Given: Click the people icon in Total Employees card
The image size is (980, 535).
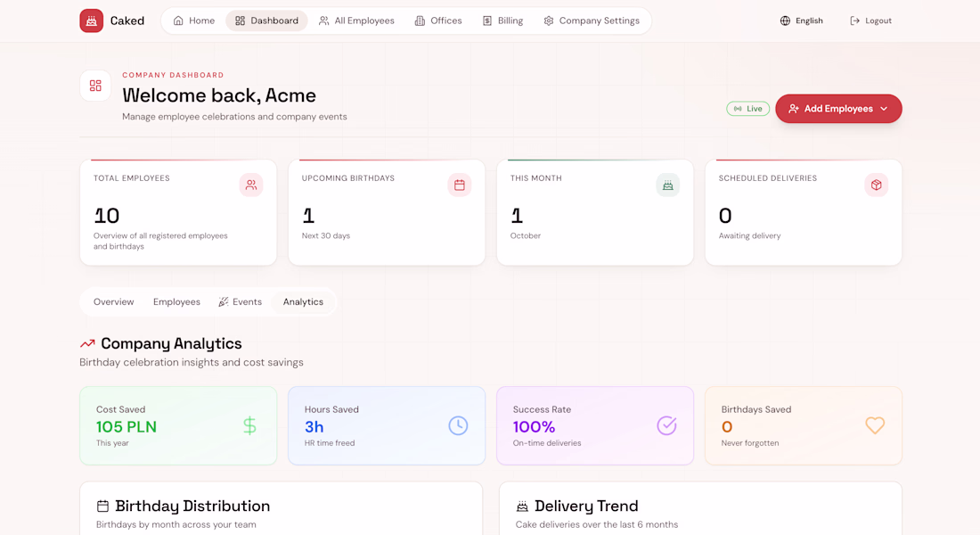Looking at the screenshot, I should pos(250,185).
